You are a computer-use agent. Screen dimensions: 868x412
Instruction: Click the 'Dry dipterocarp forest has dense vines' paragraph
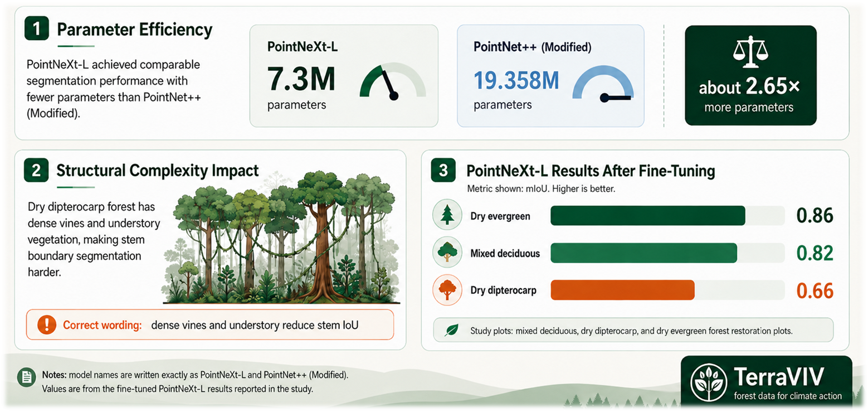pyautogui.click(x=94, y=239)
